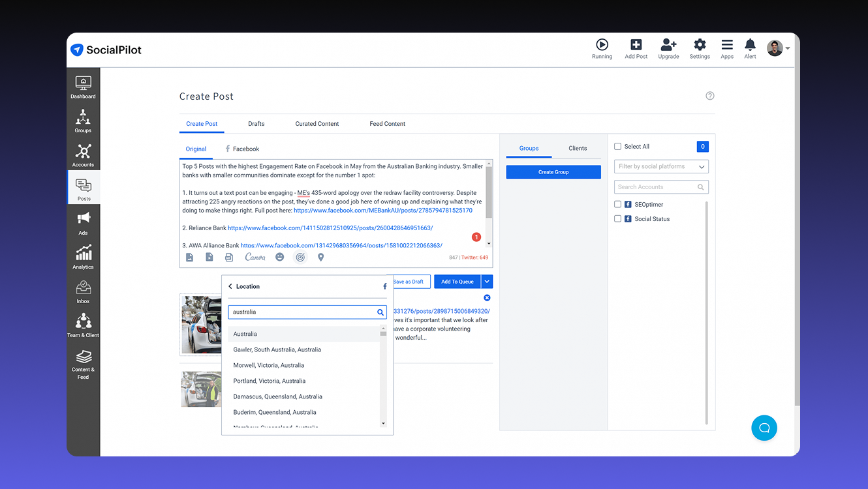Click the red error count badge
Image resolution: width=868 pixels, height=489 pixels.
coord(476,237)
